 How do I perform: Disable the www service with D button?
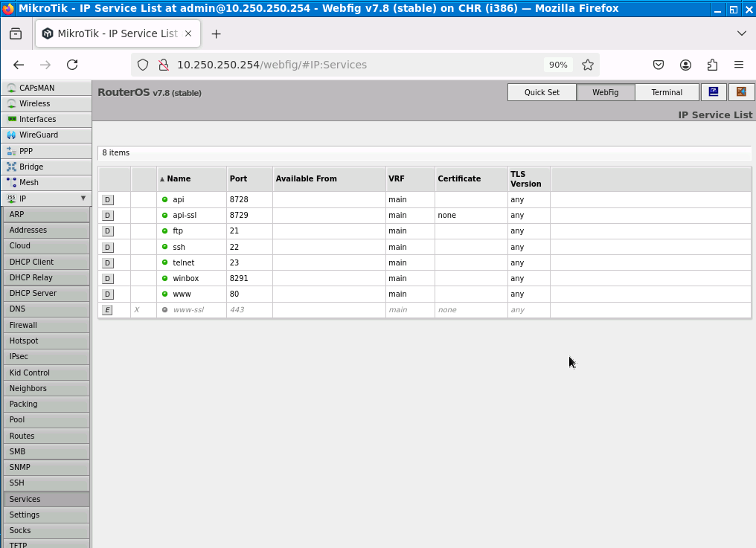(107, 294)
